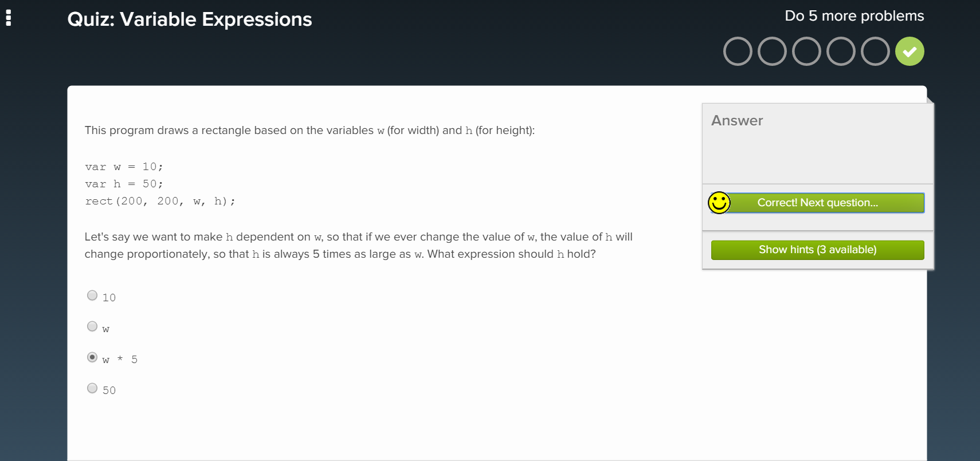Click the Do 5 more problems text
980x461 pixels.
coord(854,16)
